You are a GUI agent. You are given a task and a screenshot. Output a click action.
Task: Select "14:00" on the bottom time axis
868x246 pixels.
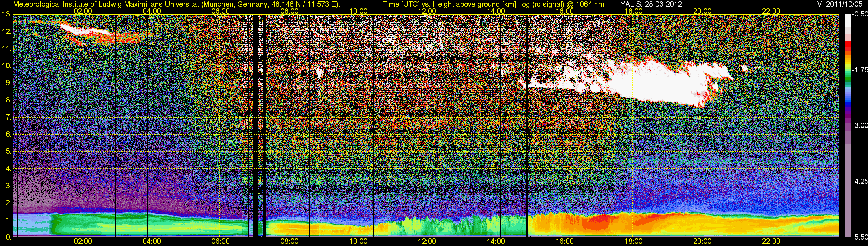496,241
